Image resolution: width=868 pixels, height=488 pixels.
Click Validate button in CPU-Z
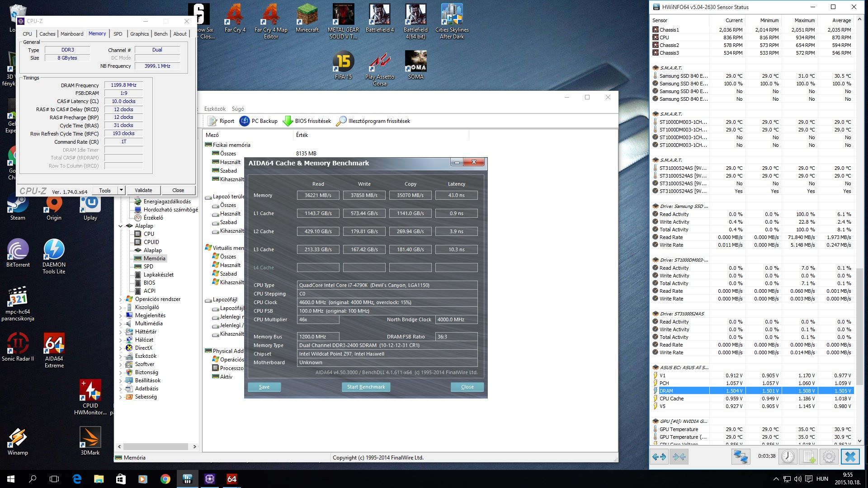click(143, 190)
